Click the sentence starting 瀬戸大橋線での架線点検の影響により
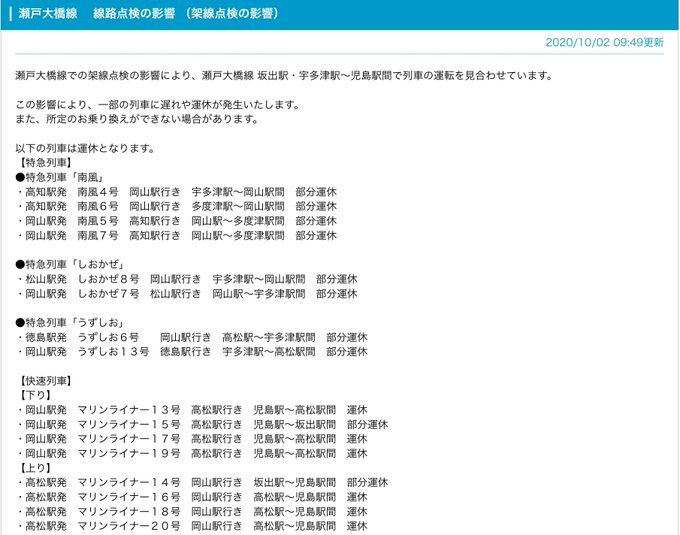The width and height of the screenshot is (680, 535). tap(284, 75)
